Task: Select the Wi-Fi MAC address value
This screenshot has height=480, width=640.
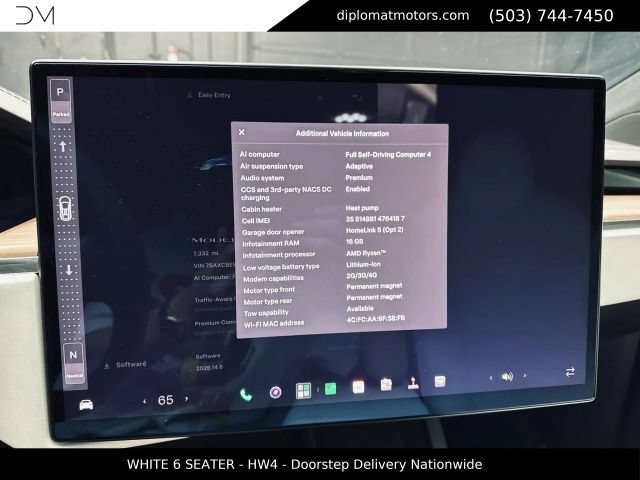Action: tap(376, 318)
